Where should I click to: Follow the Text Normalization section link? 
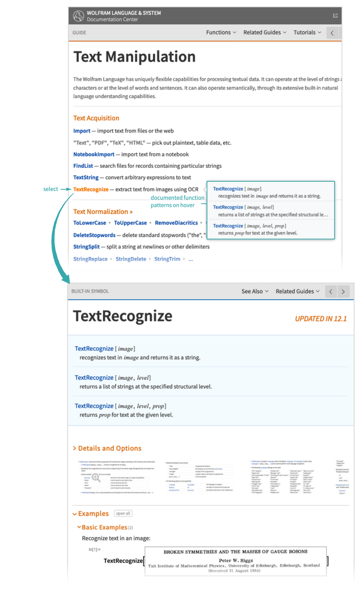(x=103, y=212)
